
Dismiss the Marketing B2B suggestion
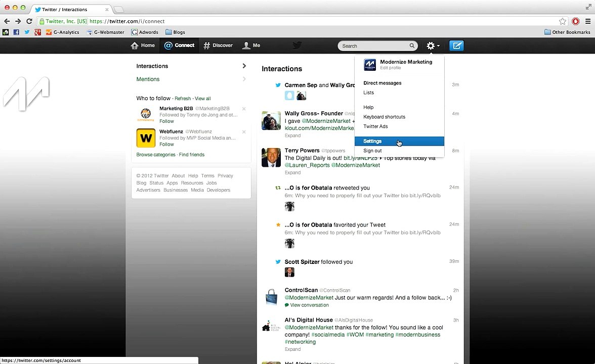[244, 109]
